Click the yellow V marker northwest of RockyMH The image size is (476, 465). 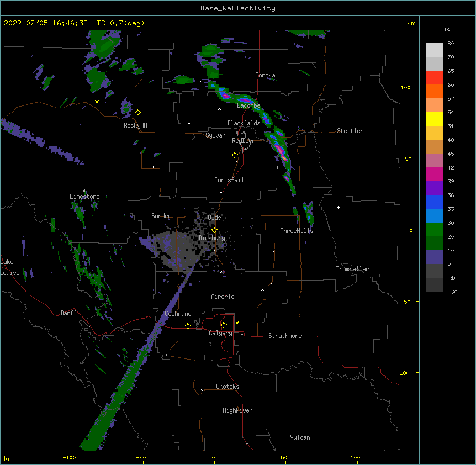pyautogui.click(x=97, y=102)
